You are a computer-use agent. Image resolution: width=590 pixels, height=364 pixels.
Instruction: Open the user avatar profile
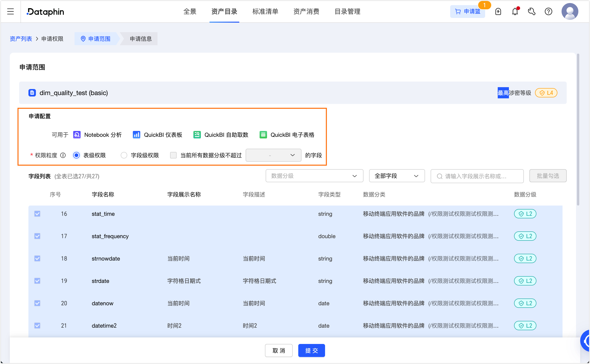tap(570, 11)
